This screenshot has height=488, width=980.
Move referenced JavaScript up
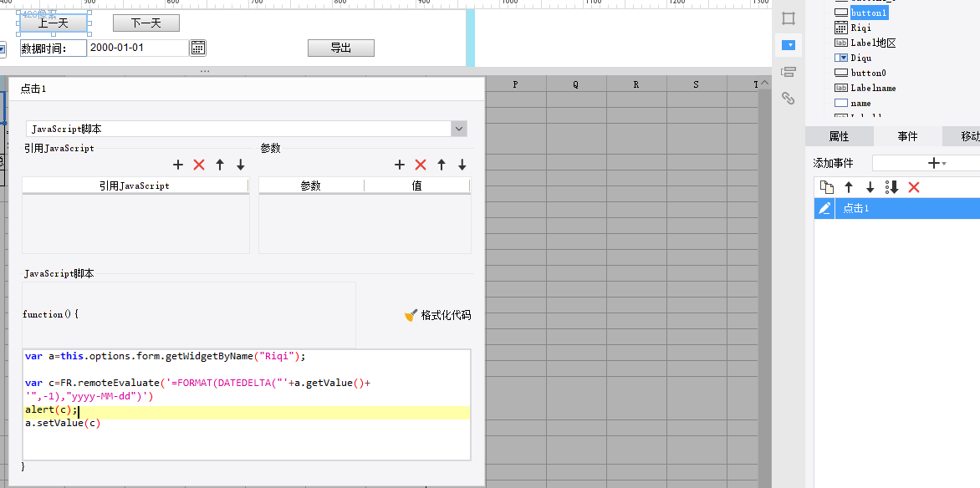point(220,165)
